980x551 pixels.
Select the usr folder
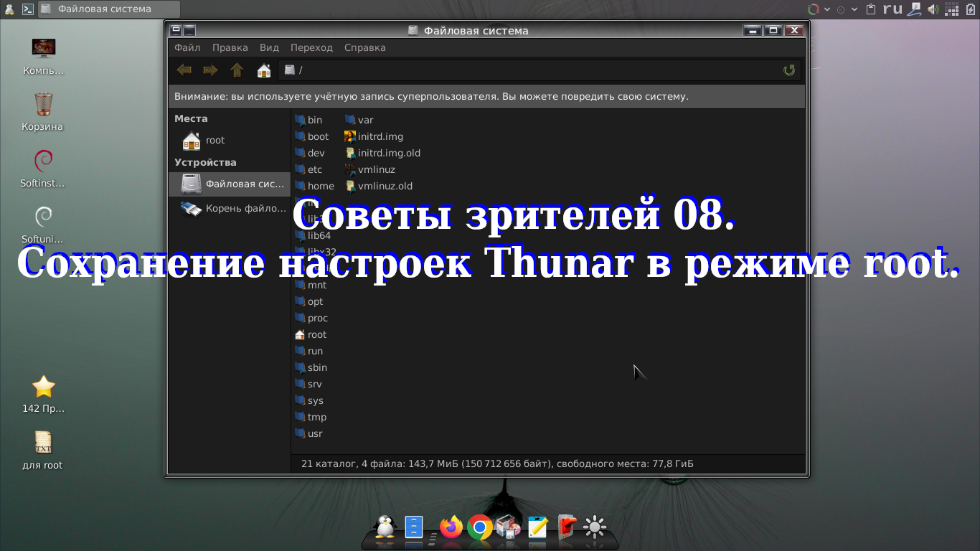coord(309,433)
